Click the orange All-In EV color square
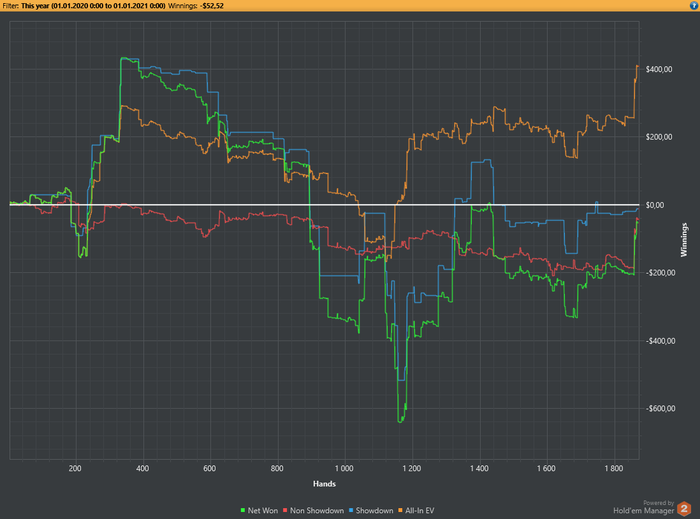Viewport: 700px width, 519px height. click(400, 510)
